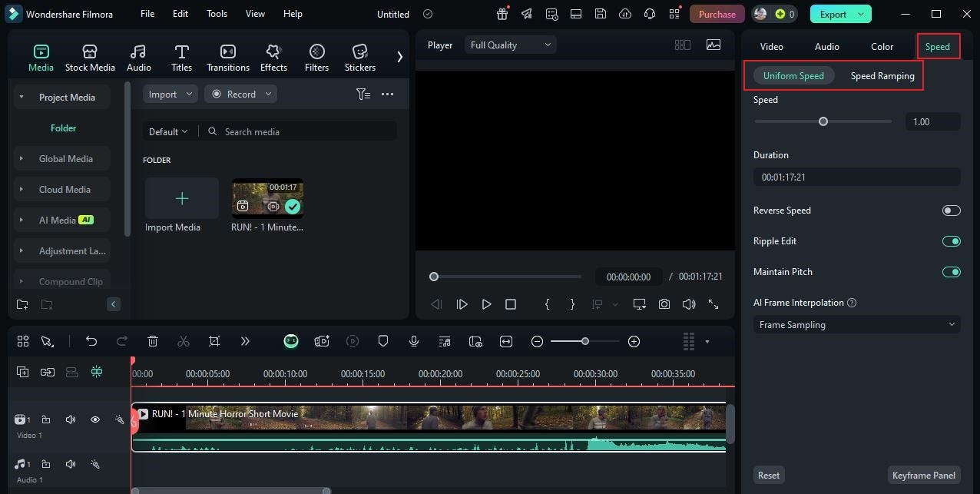Switch to the Color properties tab
The image size is (980, 494).
point(882,47)
